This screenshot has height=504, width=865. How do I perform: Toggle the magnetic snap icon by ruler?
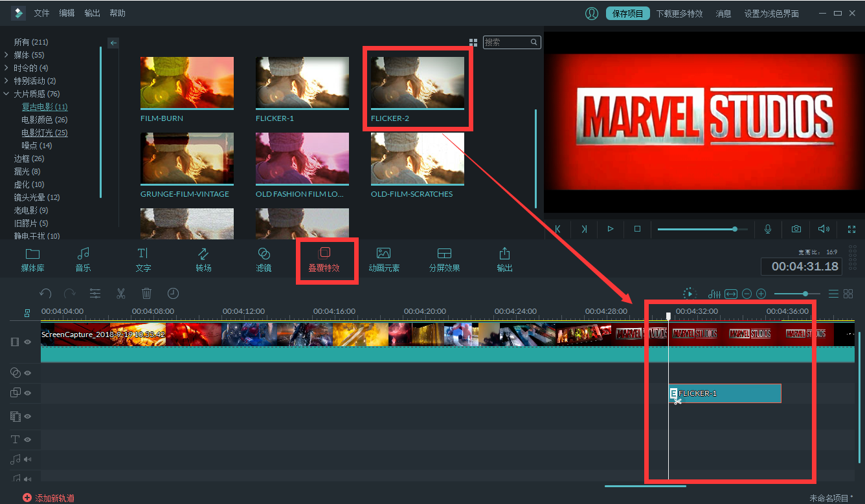click(x=27, y=312)
